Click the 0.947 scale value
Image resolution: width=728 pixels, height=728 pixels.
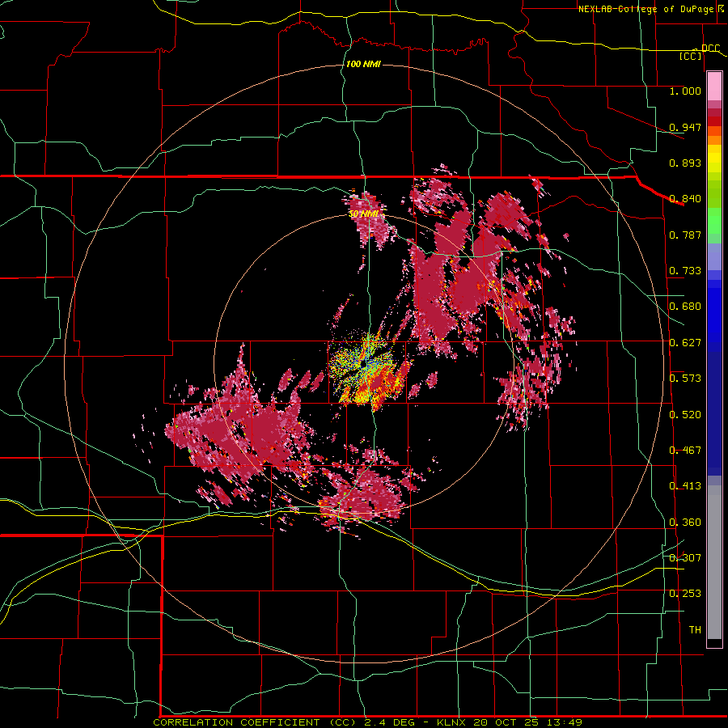(685, 127)
